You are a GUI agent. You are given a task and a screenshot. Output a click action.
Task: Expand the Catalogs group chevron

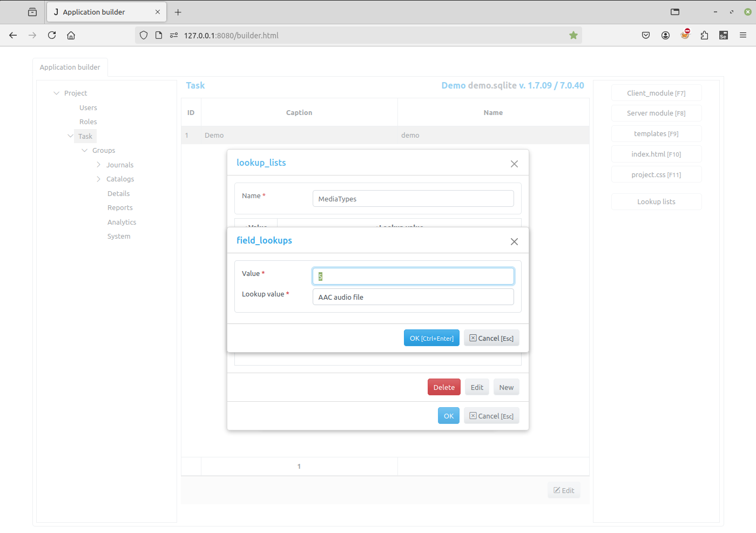click(x=98, y=179)
